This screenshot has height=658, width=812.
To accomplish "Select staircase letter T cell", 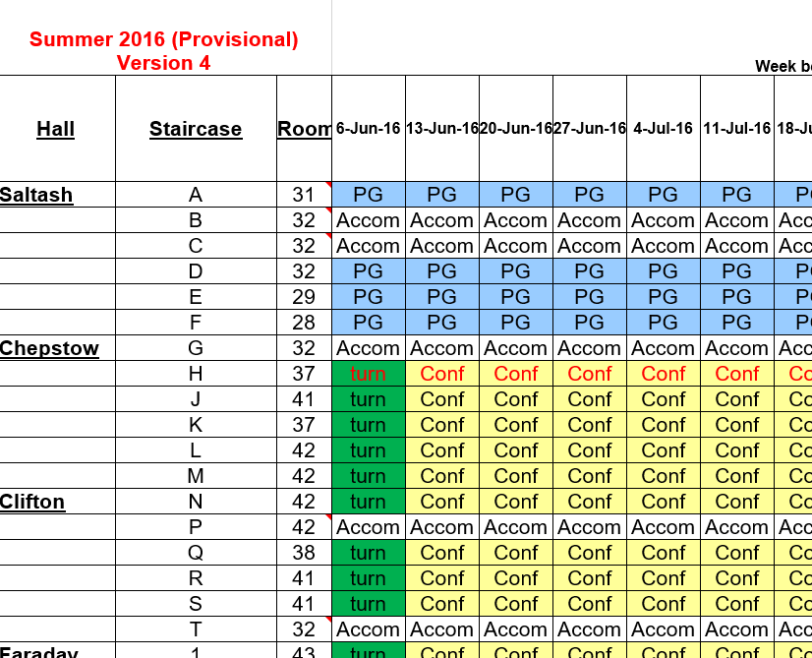I will (x=196, y=629).
